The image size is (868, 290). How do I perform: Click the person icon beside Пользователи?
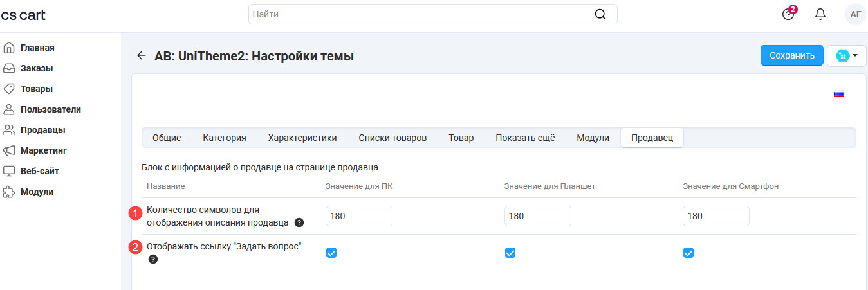point(9,109)
